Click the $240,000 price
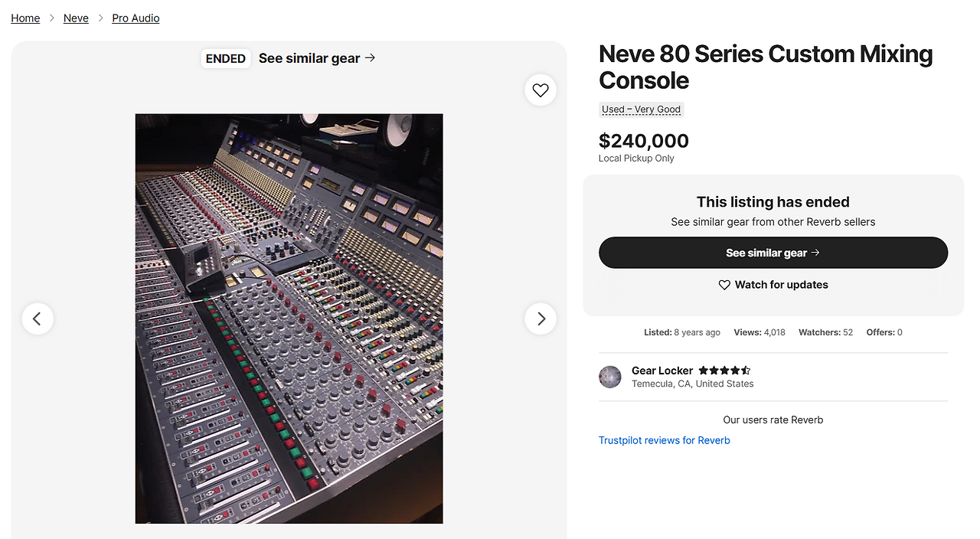This screenshot has height=539, width=980. pos(644,141)
